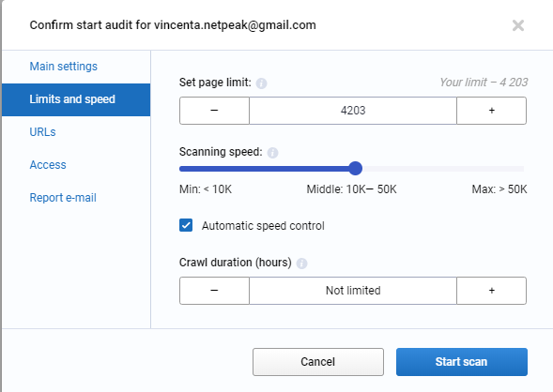This screenshot has height=392, width=553.
Task: Increase crawl duration with plus button
Action: (492, 291)
